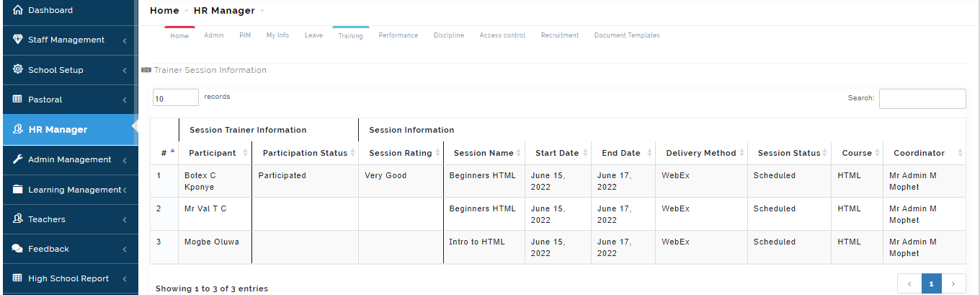
Task: Click the Dashboard home icon in sidebar
Action: click(x=18, y=10)
